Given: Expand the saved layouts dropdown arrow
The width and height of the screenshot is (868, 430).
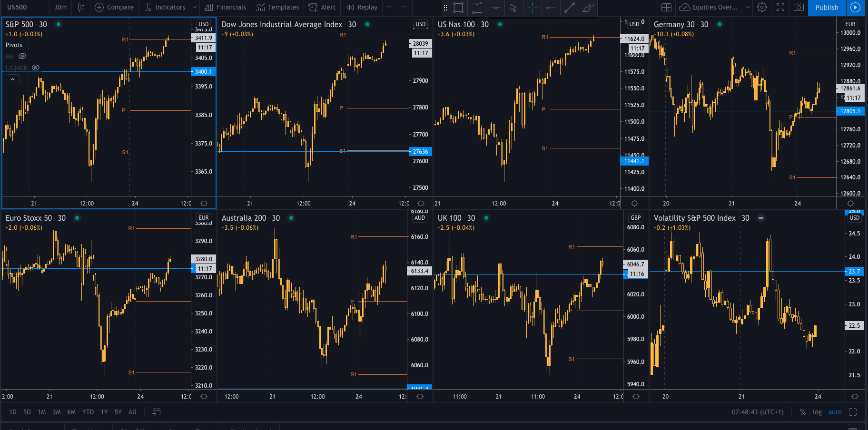Looking at the screenshot, I should (747, 7).
